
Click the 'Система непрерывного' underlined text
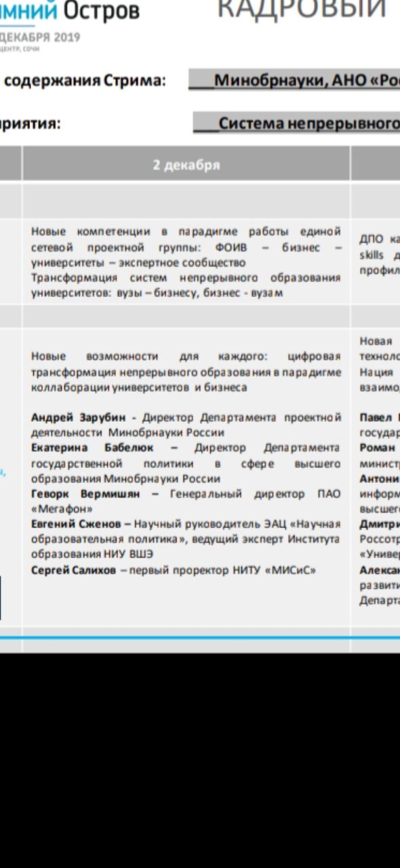[x=308, y=124]
